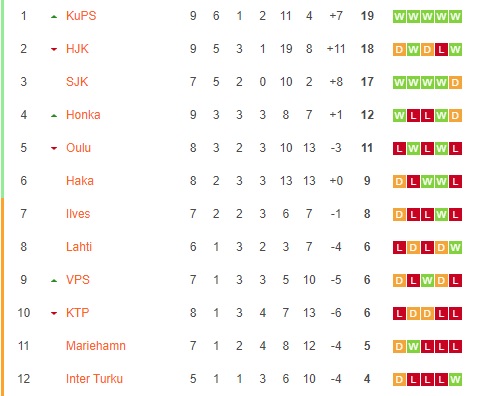Click the green up arrow beside KuPS

[x=54, y=17]
